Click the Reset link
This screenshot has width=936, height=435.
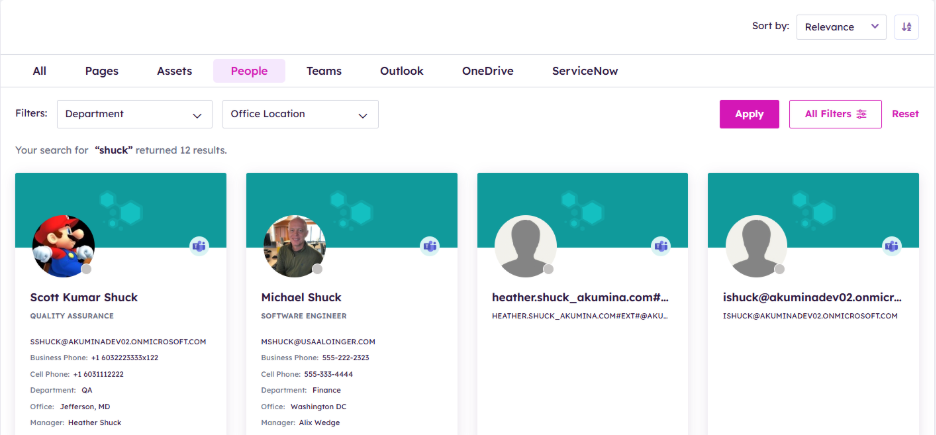(905, 114)
